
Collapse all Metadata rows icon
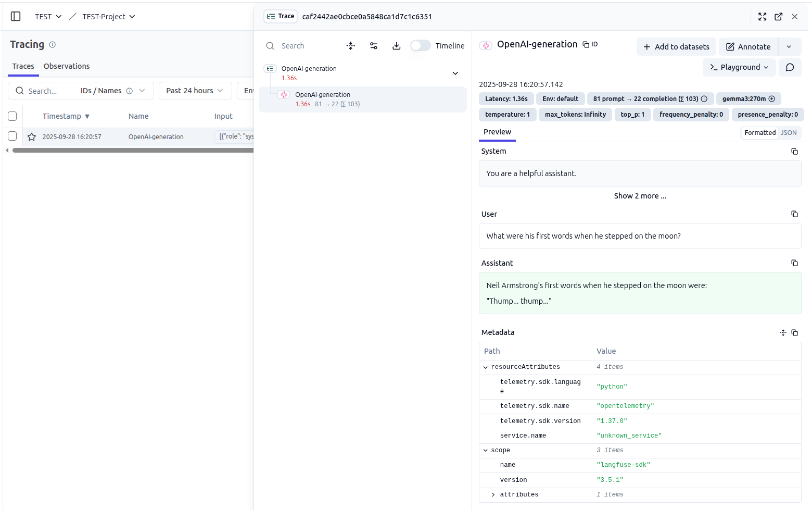pyautogui.click(x=783, y=332)
